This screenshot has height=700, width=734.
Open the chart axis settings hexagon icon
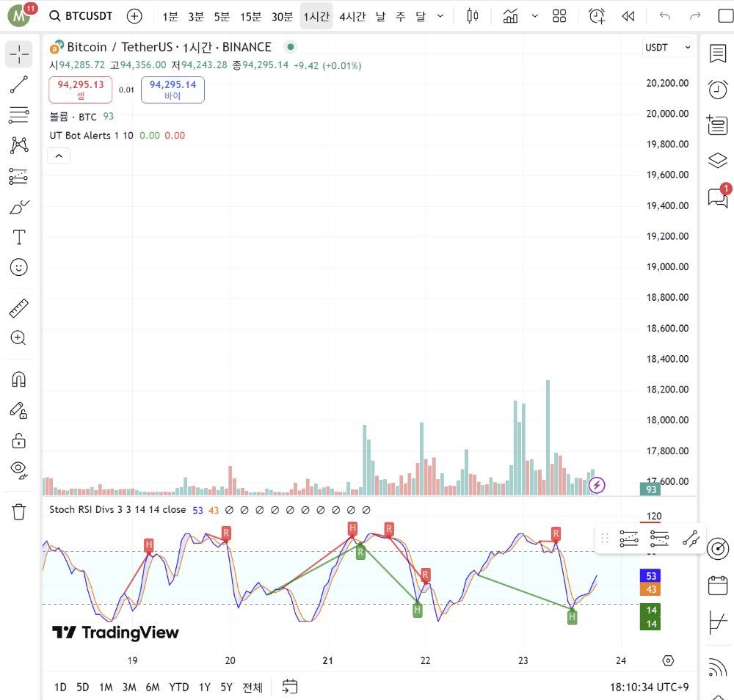click(x=668, y=660)
